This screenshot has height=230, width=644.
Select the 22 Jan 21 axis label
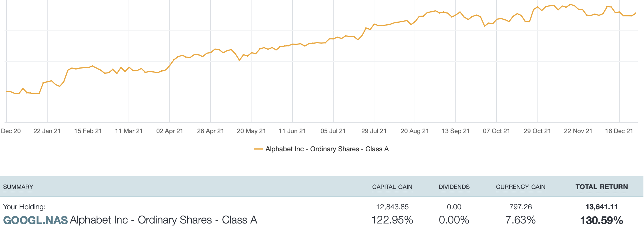pyautogui.click(x=47, y=131)
